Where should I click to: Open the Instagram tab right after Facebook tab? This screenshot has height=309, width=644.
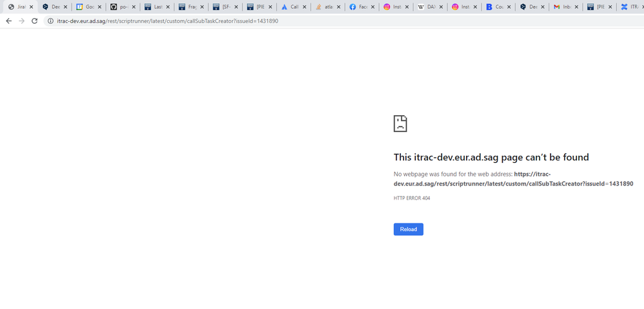pyautogui.click(x=395, y=7)
